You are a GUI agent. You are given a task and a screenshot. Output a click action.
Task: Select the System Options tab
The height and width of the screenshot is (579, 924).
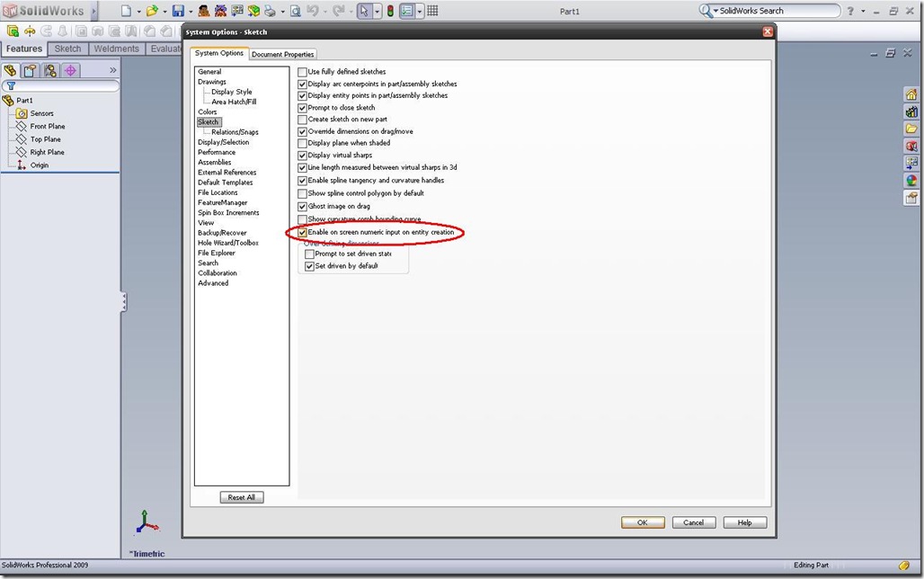click(219, 53)
